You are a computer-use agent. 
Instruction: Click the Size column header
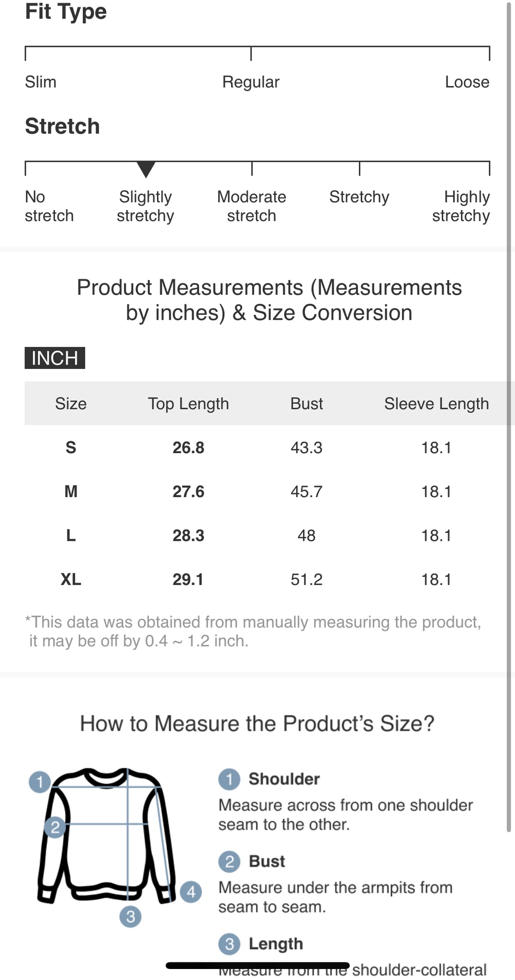point(71,403)
